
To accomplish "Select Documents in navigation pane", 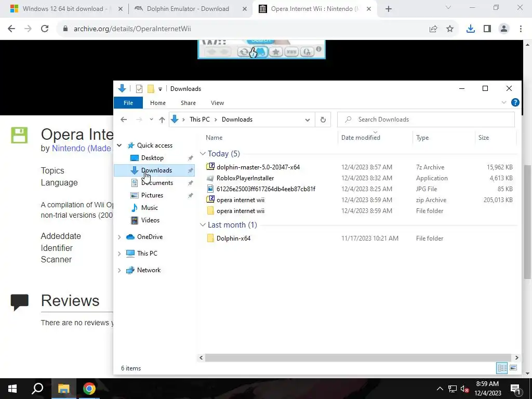I will click(x=157, y=183).
